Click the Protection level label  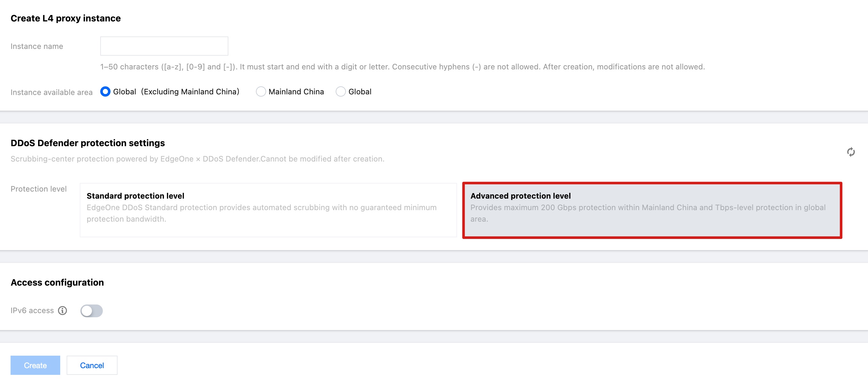pos(38,189)
